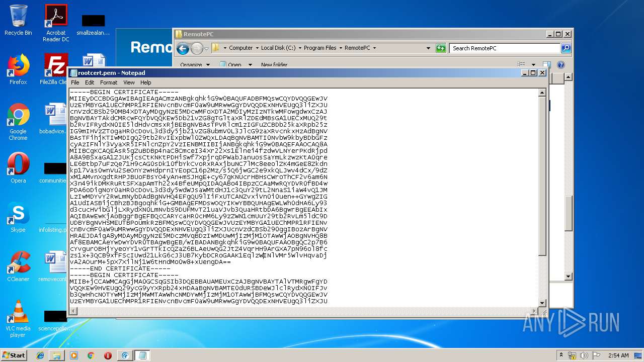Click Chrome icon in taskbar
The width and height of the screenshot is (644, 362).
click(x=91, y=355)
